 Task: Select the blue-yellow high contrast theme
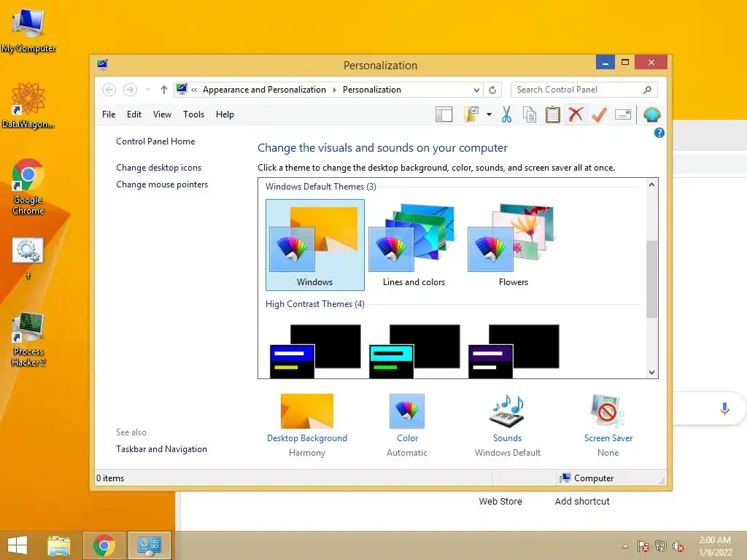(x=315, y=351)
